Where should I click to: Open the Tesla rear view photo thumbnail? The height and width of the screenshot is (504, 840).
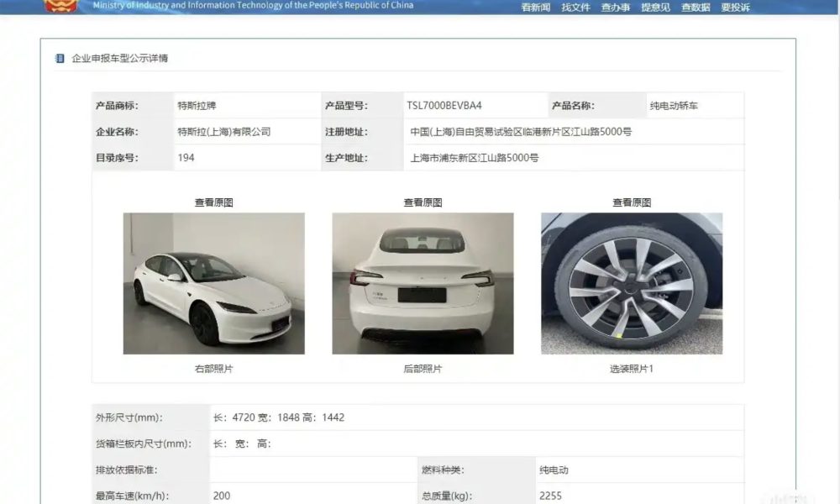(423, 283)
